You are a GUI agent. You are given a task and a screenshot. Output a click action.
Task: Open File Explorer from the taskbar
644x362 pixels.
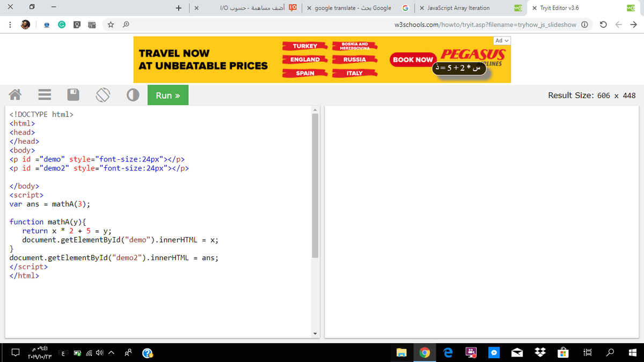point(402,353)
